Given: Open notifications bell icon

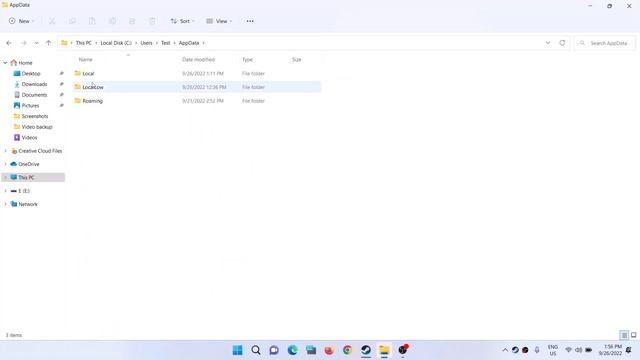Looking at the screenshot, I should [x=629, y=350].
